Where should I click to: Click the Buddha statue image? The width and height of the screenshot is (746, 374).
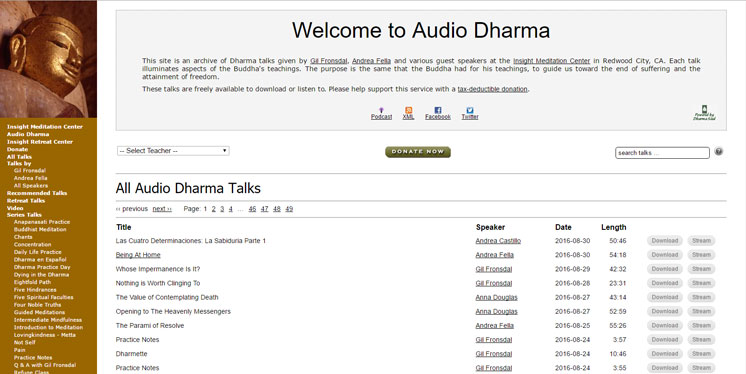click(48, 59)
